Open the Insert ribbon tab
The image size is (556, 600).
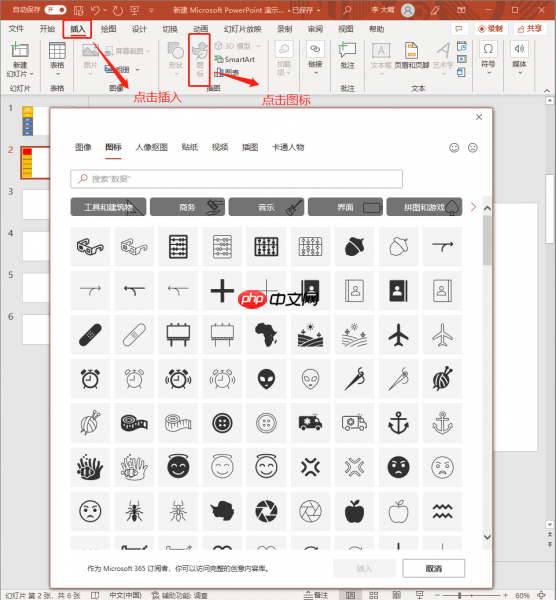click(77, 29)
